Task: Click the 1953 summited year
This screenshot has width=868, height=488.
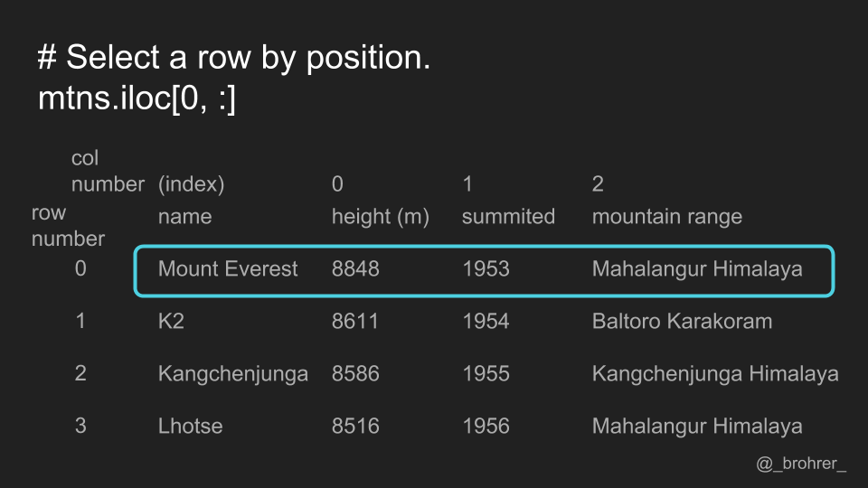Action: [x=486, y=269]
